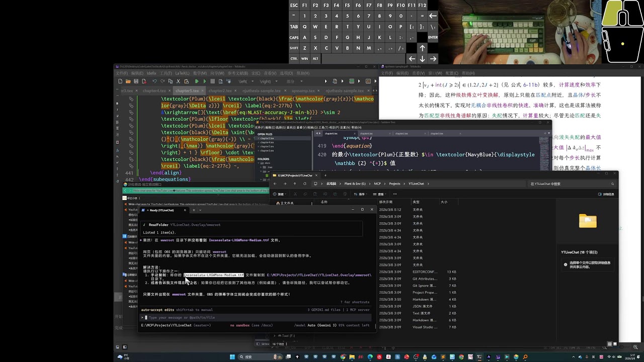Open the Windows Start menu

tap(232, 357)
